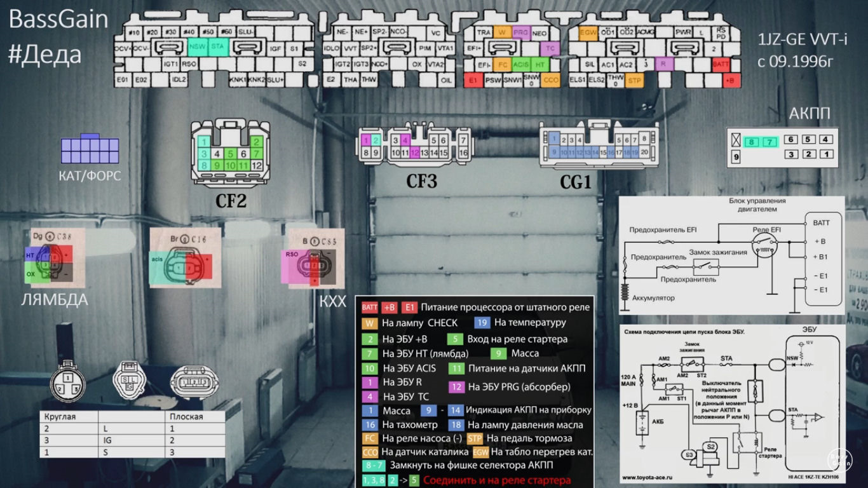Select the "ЛЯМБДА" label
Viewport: 868px width, 488px height.
53,300
